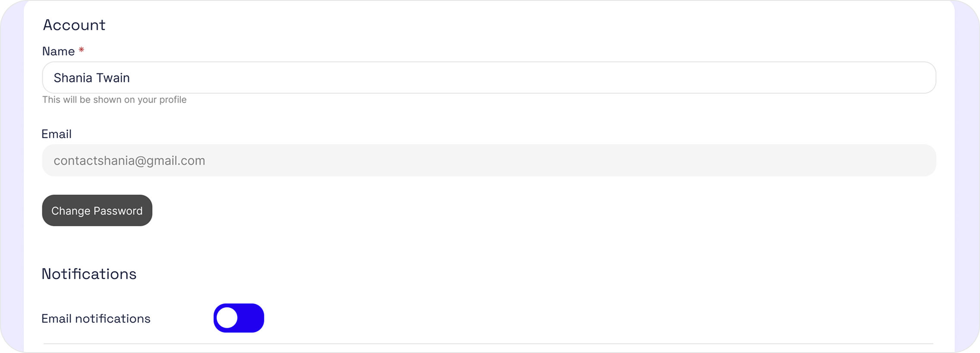This screenshot has width=980, height=353.
Task: Click the Email notifications label text
Action: (96, 318)
